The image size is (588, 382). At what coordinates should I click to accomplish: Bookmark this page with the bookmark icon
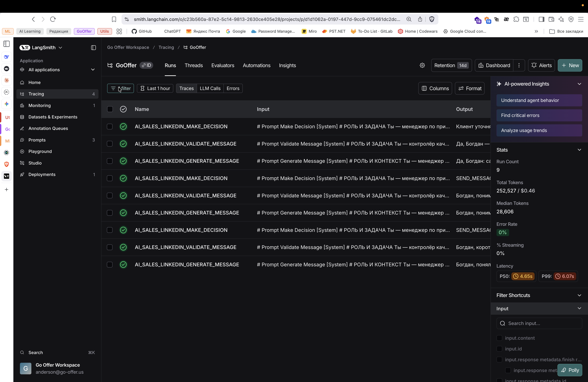pyautogui.click(x=114, y=19)
